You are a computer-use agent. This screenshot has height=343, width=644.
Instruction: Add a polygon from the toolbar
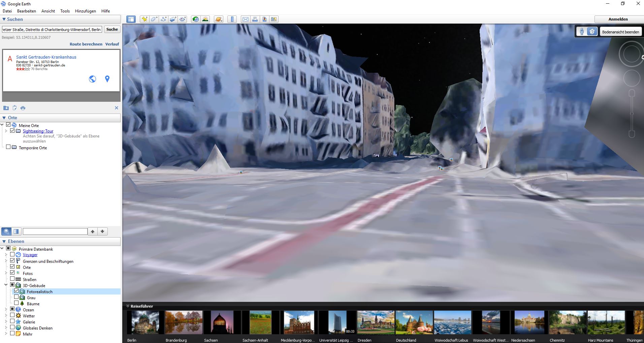[x=154, y=19]
